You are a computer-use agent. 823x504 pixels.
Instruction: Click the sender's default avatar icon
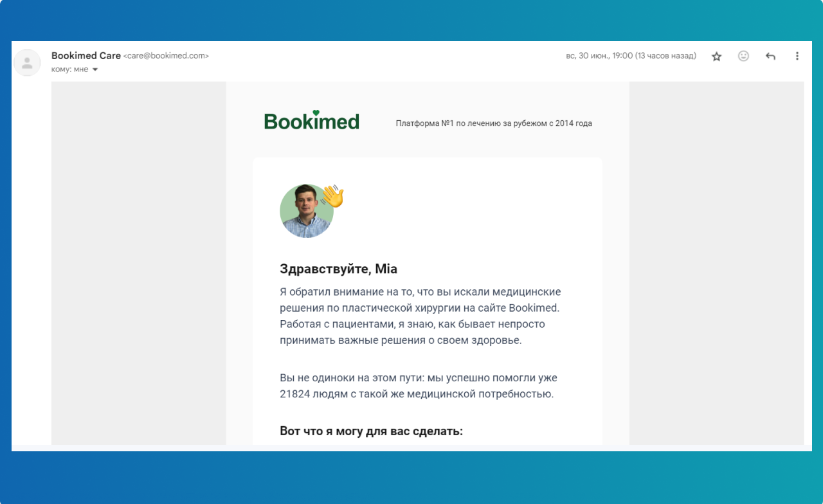[x=27, y=62]
